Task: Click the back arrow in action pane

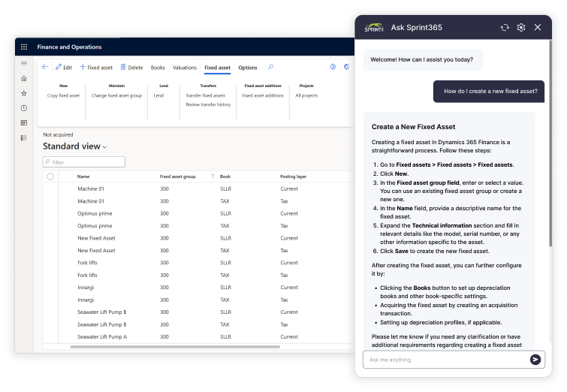Action: pos(45,67)
